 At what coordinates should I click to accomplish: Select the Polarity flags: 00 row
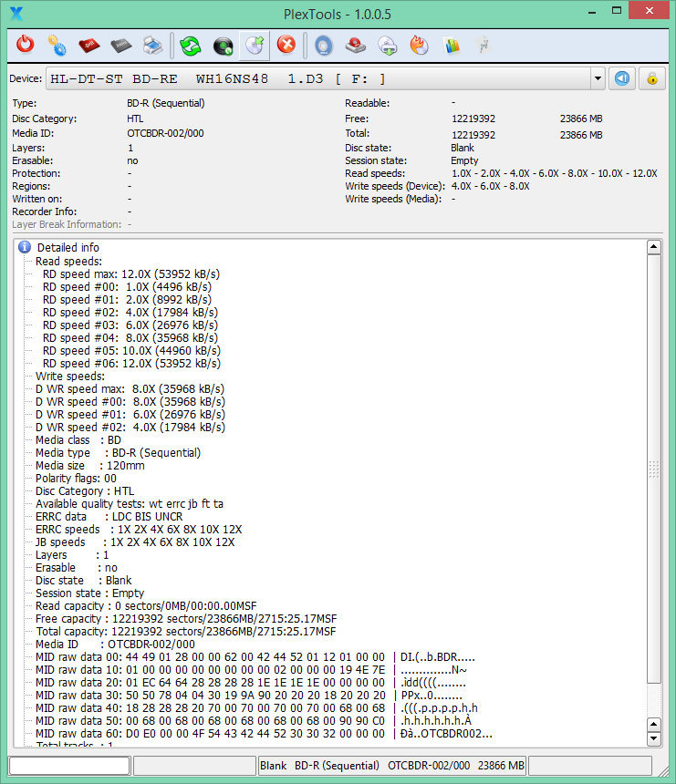click(x=76, y=479)
